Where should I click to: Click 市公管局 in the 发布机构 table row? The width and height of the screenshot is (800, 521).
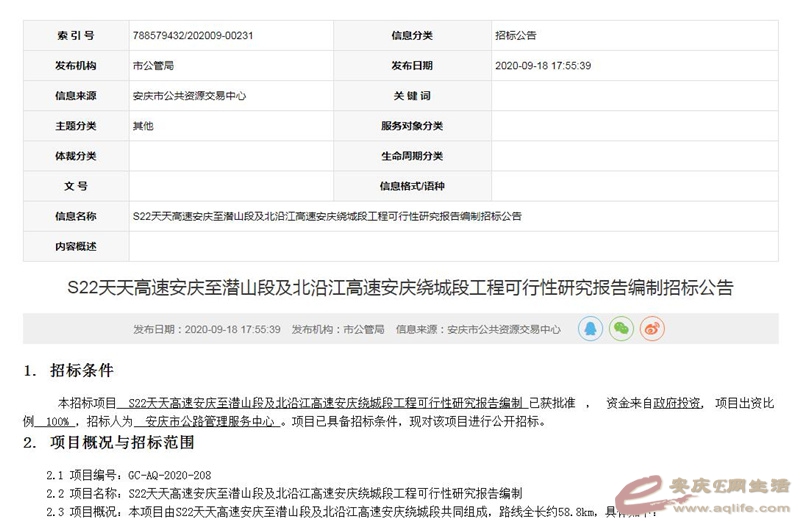point(153,65)
